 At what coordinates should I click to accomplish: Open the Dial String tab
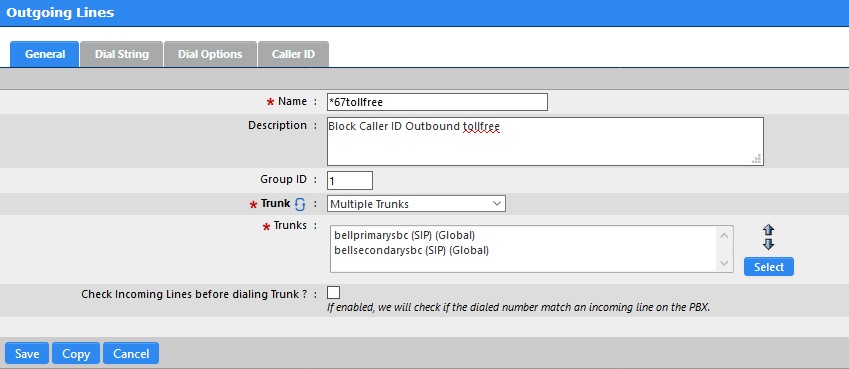coord(122,54)
